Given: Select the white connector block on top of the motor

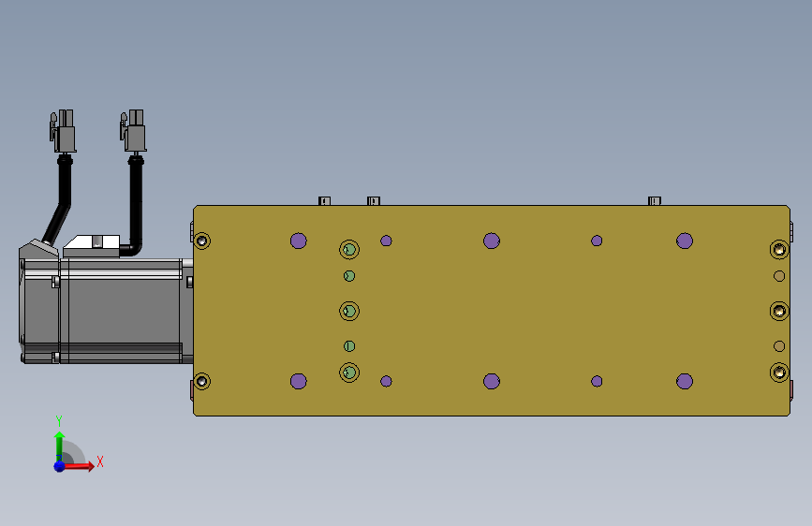Looking at the screenshot, I should point(91,246).
